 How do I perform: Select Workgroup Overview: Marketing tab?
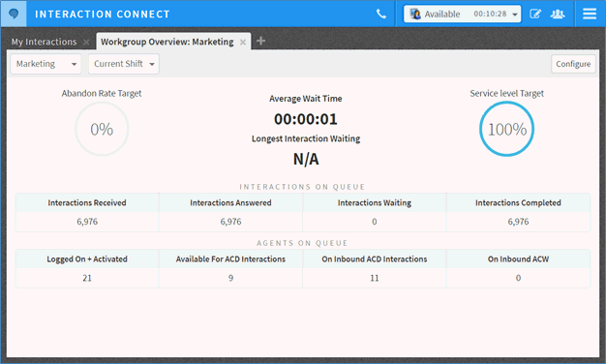point(167,42)
